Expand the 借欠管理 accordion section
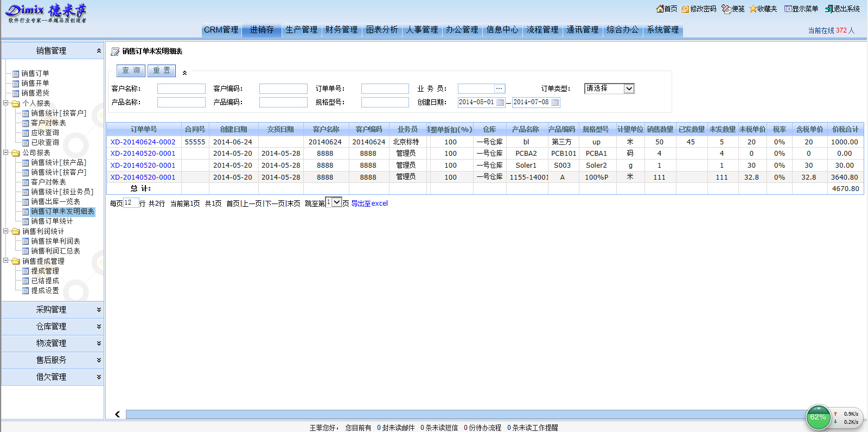Screen dimensions: 868x432 (x=52, y=377)
